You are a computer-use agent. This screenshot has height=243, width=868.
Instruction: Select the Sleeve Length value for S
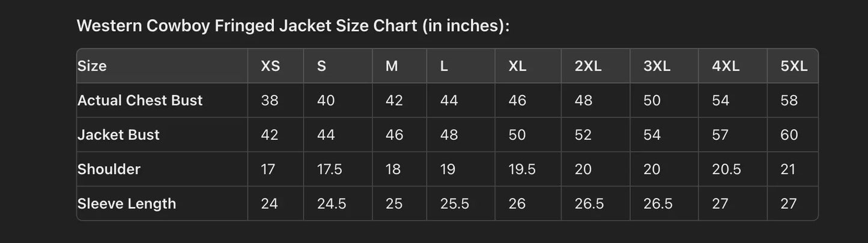(x=331, y=203)
